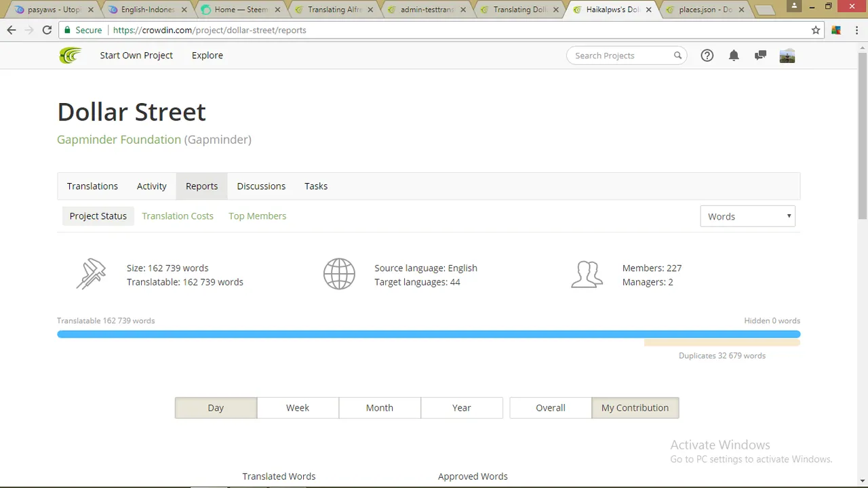Open the Translations project tab
This screenshot has height=488, width=868.
(x=92, y=186)
